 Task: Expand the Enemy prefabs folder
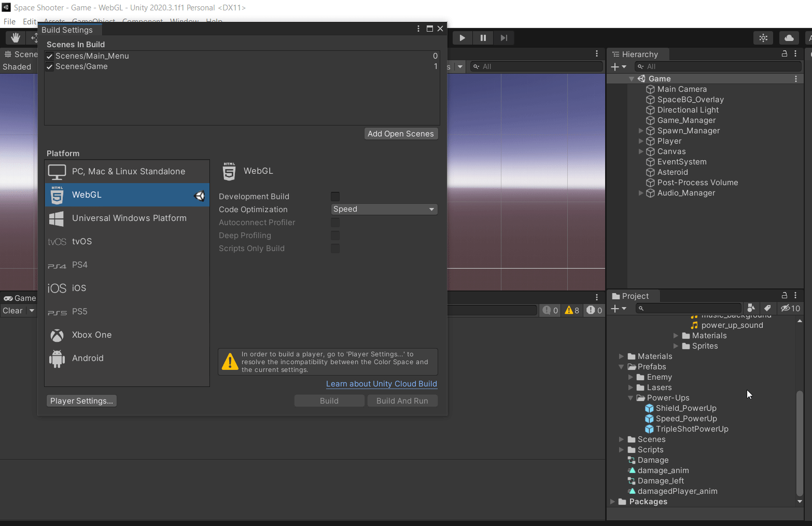tap(631, 377)
